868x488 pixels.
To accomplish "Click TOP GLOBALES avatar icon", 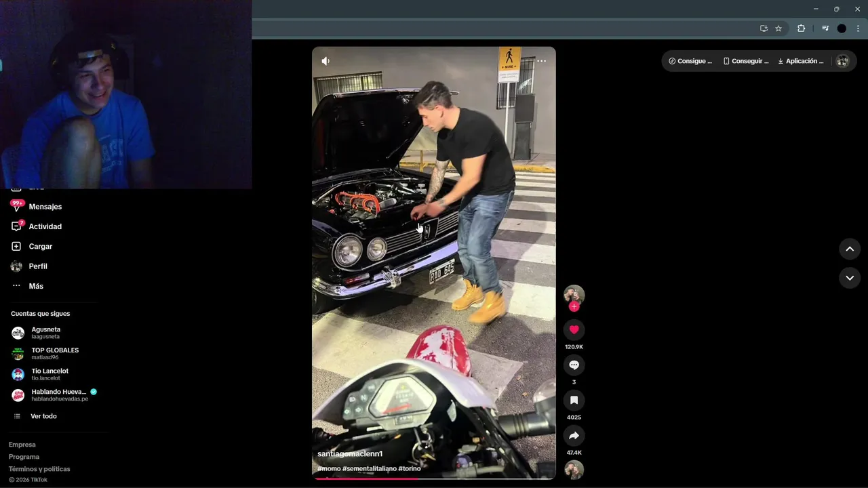I will tap(18, 354).
